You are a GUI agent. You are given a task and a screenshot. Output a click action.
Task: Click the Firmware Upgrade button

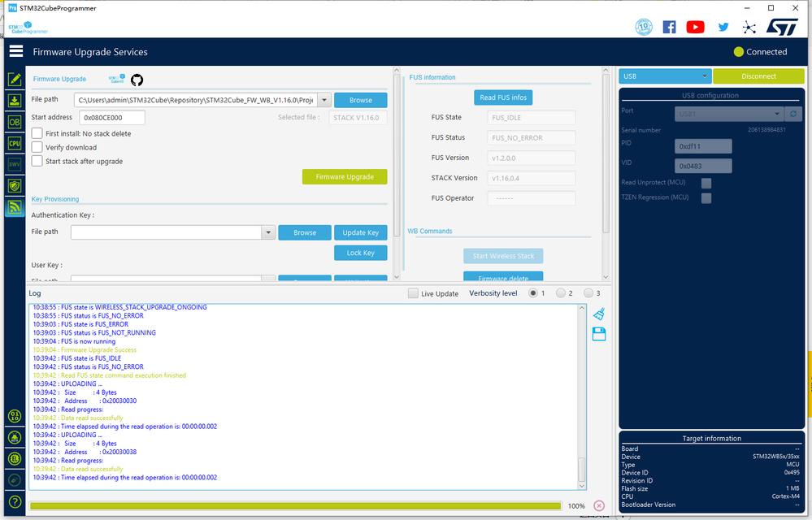(345, 176)
